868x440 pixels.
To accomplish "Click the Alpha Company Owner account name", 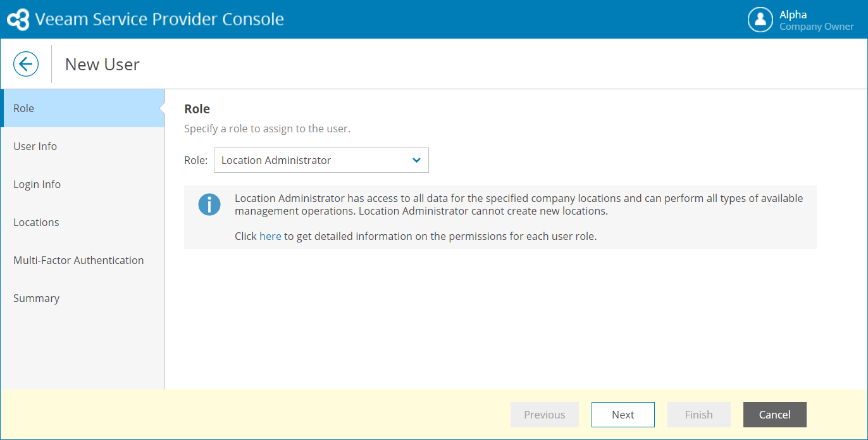I will click(816, 20).
